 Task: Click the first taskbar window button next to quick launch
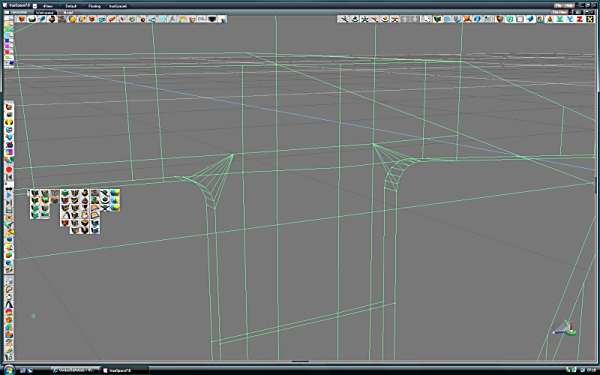[x=75, y=370]
